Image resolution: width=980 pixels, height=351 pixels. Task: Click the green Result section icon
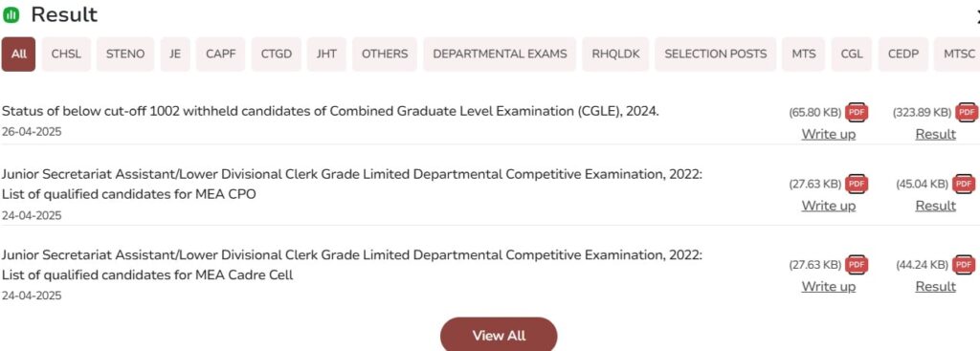(11, 15)
